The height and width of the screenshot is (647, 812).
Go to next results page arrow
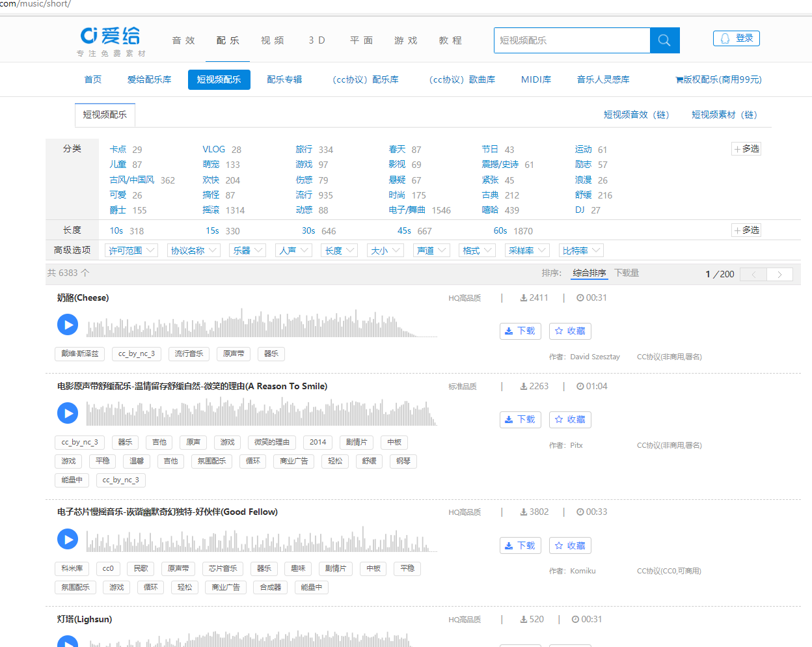point(779,275)
